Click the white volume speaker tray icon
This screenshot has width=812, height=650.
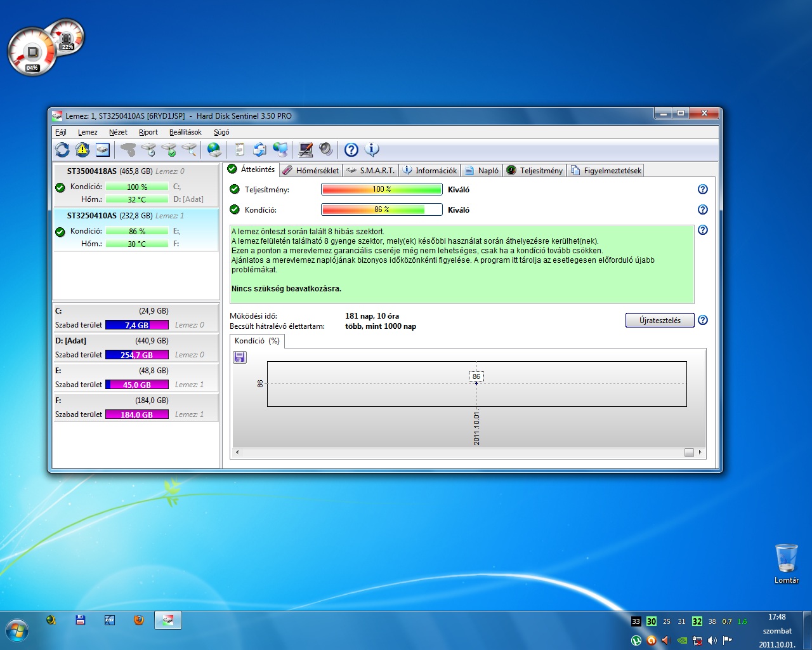tap(712, 640)
